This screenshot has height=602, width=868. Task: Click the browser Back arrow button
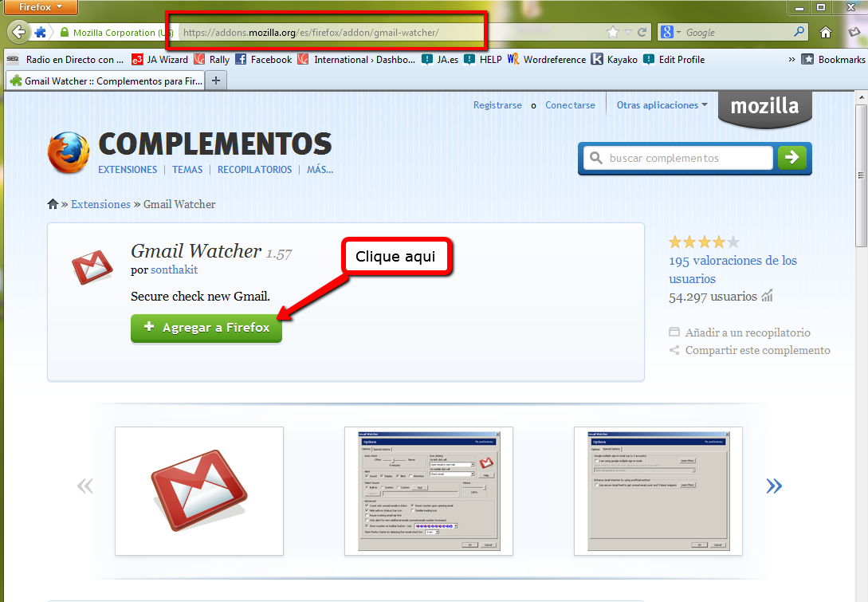coord(18,33)
